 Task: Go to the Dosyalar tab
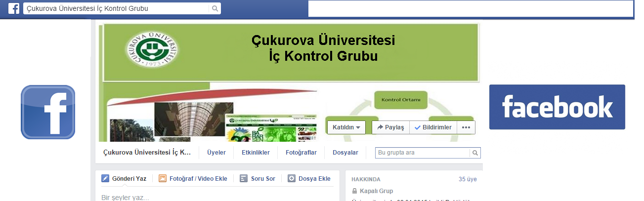(x=345, y=153)
